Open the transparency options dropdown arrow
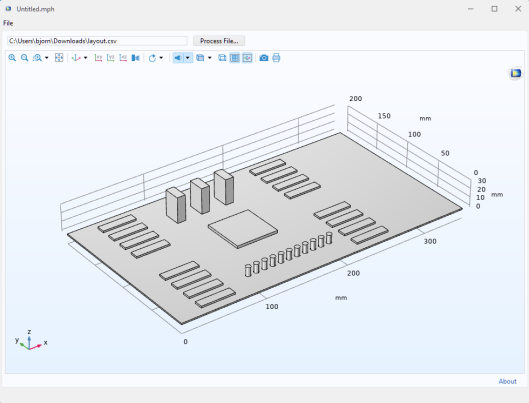This screenshot has height=403, width=529. point(210,58)
